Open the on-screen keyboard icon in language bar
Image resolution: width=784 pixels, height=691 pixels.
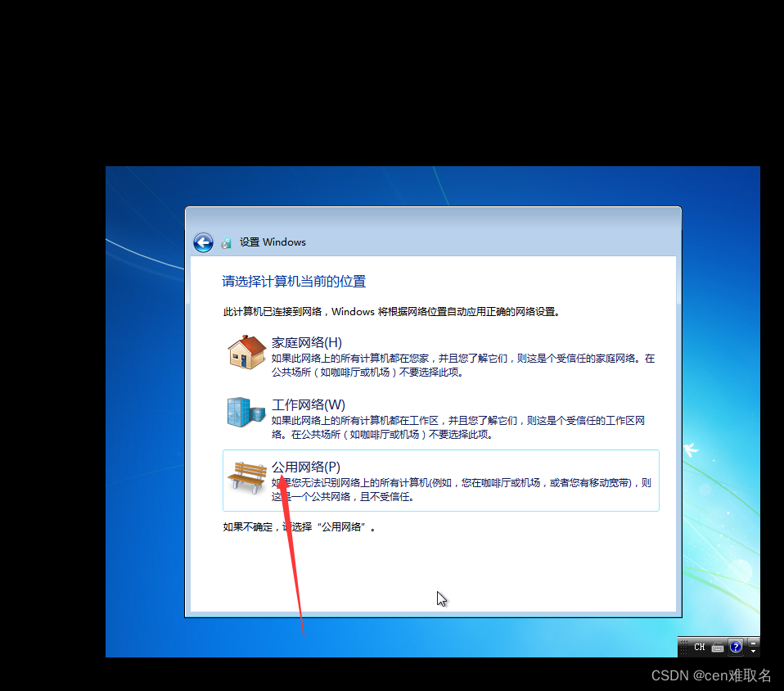(x=718, y=648)
